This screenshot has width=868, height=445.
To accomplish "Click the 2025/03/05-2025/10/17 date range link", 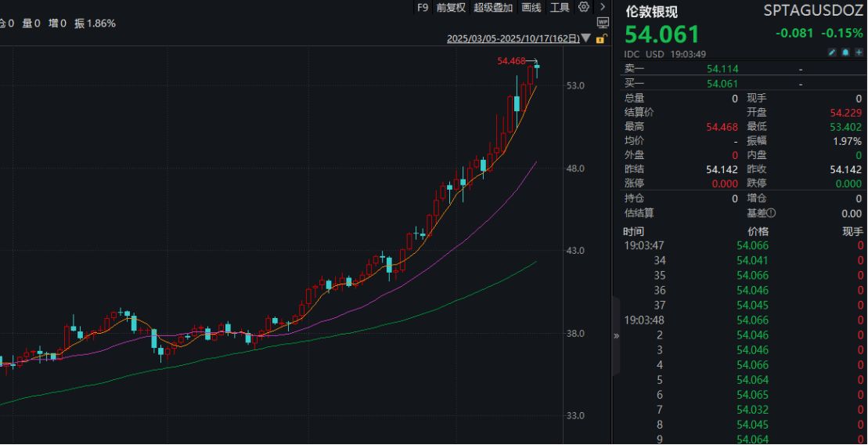I will [x=513, y=38].
